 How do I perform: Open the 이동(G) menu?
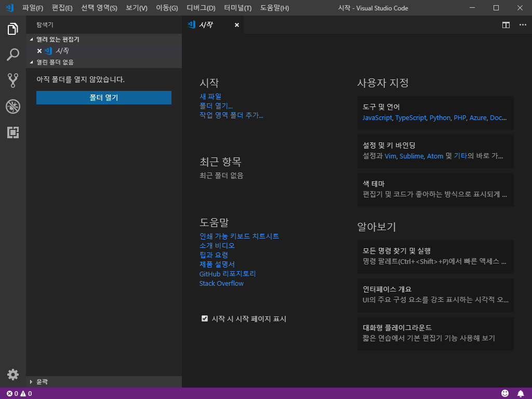(167, 8)
